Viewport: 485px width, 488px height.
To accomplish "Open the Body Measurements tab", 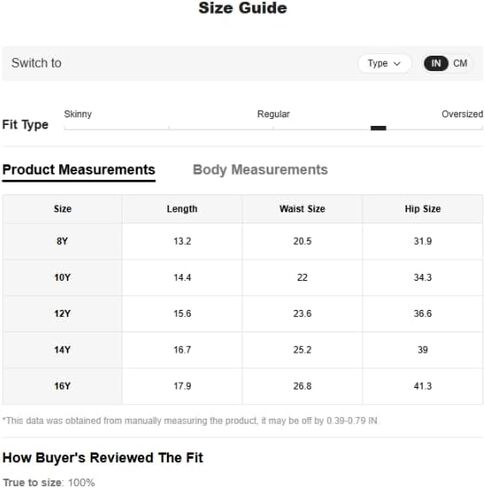I will pyautogui.click(x=260, y=170).
